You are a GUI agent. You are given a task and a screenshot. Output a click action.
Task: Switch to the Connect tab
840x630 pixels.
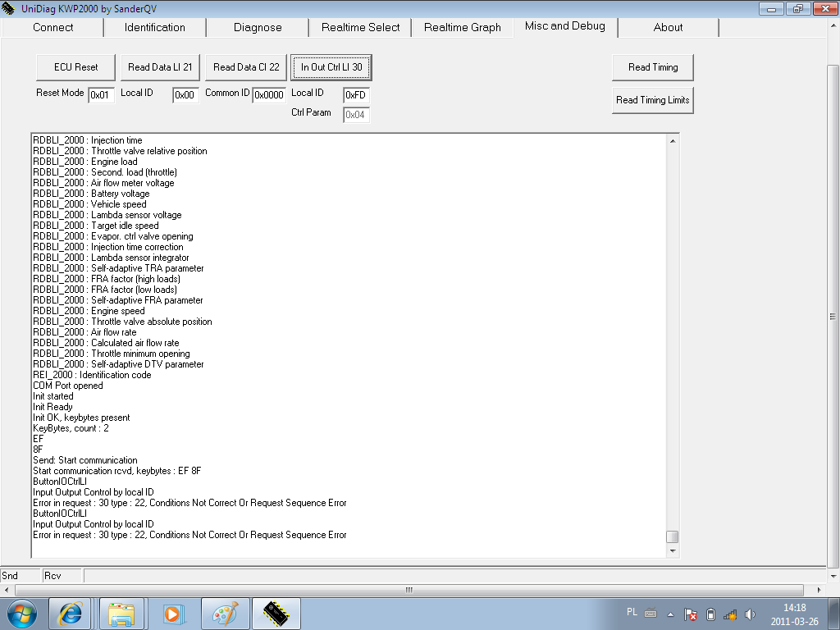(x=52, y=27)
